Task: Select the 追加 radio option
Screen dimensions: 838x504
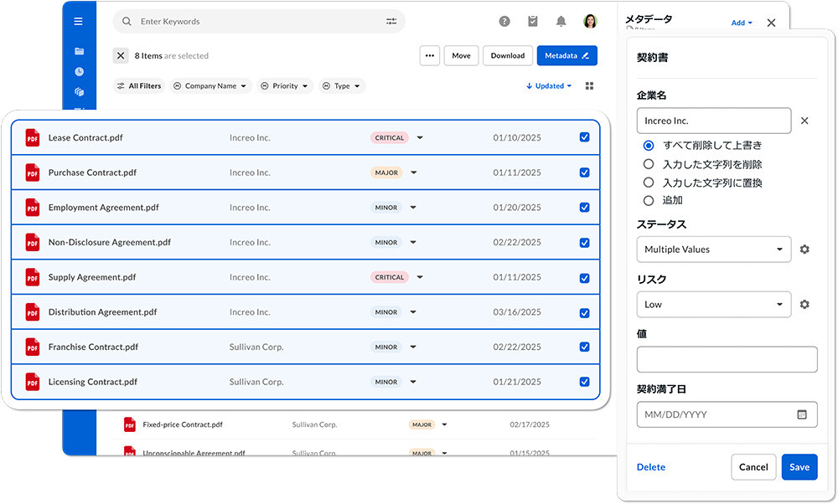Action: coord(649,200)
